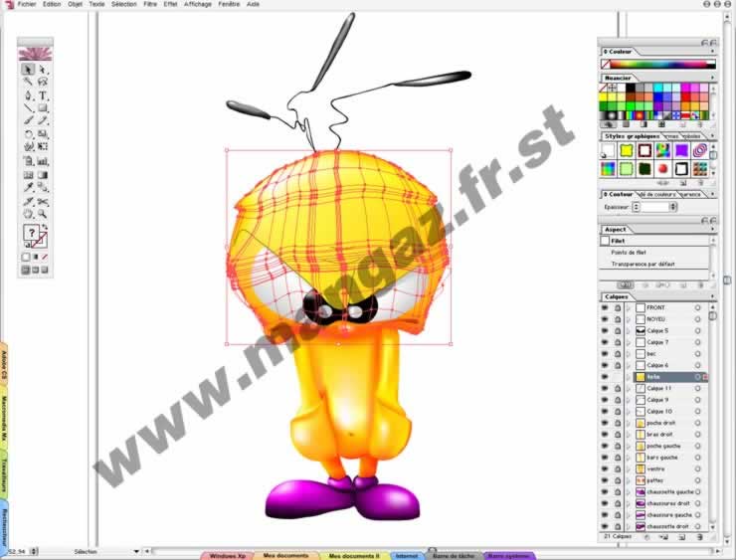
Task: Create new layer in Calques panel
Action: click(x=682, y=537)
